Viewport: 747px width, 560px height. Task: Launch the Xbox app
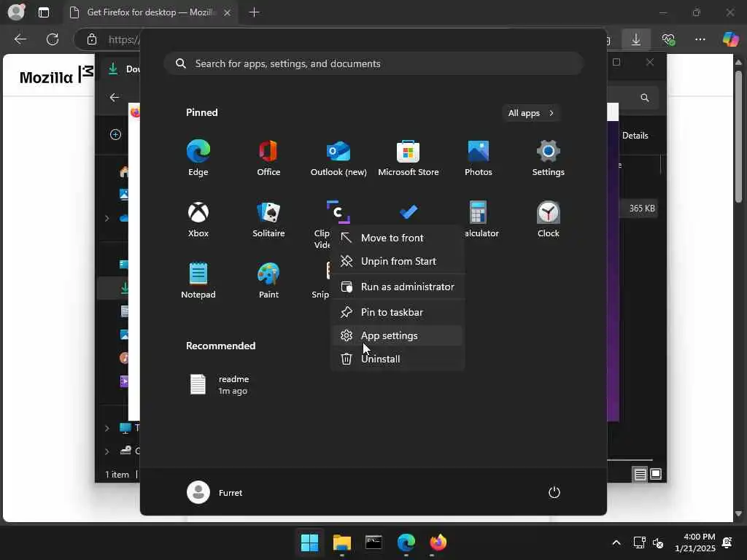198,219
